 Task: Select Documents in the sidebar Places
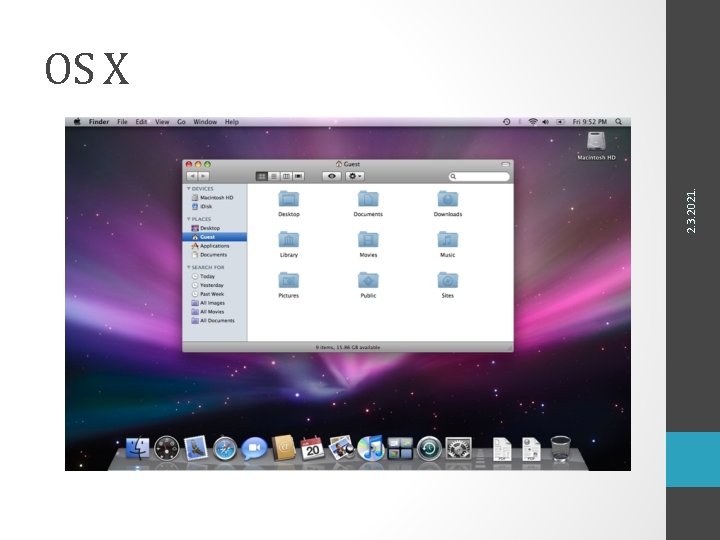215,254
